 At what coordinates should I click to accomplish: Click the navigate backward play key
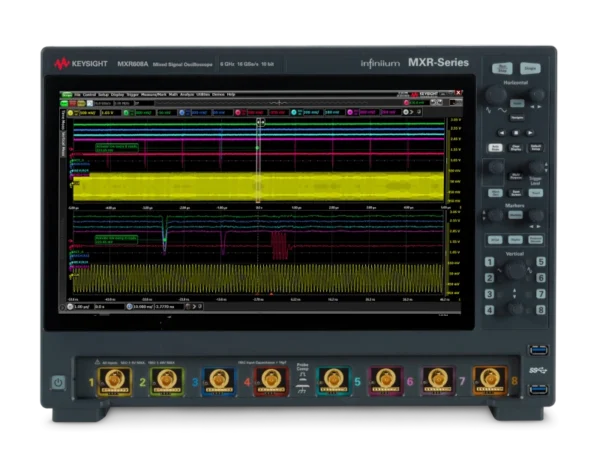(x=501, y=133)
